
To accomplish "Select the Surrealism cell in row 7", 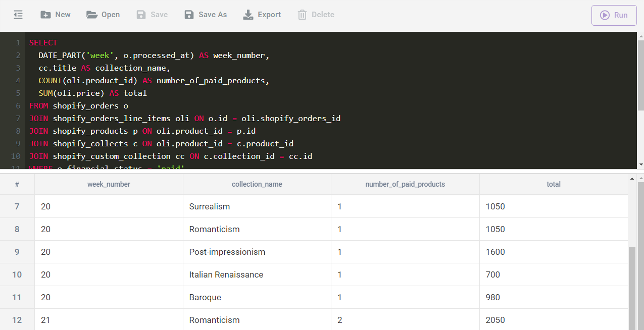I will 257,206.
